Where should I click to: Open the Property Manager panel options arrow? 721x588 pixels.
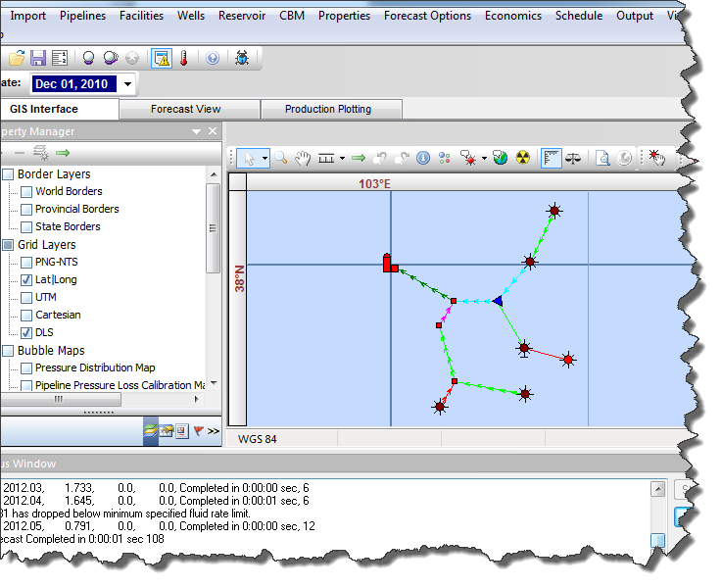(x=196, y=132)
